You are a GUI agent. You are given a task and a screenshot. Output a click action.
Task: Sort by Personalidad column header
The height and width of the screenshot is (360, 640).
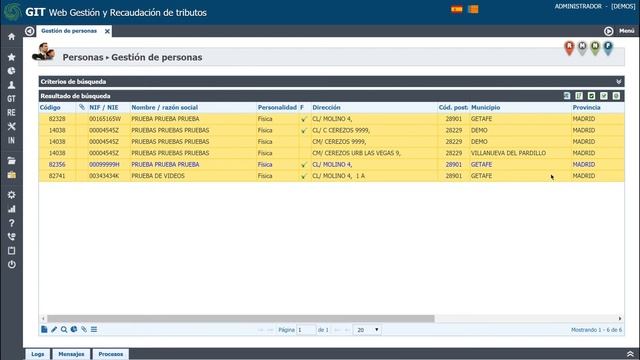[x=277, y=107]
